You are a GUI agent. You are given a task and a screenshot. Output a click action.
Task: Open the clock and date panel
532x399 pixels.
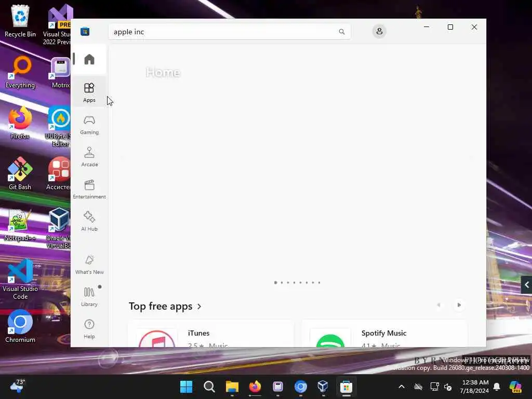[x=475, y=387]
